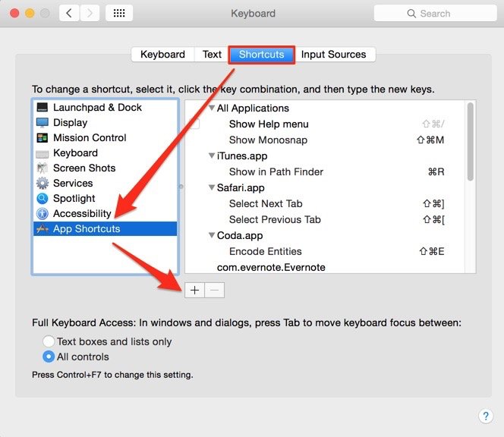
Task: Select Mission Control category
Action: click(105, 137)
